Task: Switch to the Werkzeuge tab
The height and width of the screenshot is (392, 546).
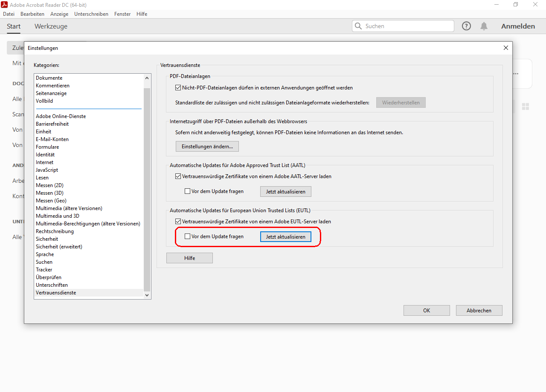Action: (51, 26)
